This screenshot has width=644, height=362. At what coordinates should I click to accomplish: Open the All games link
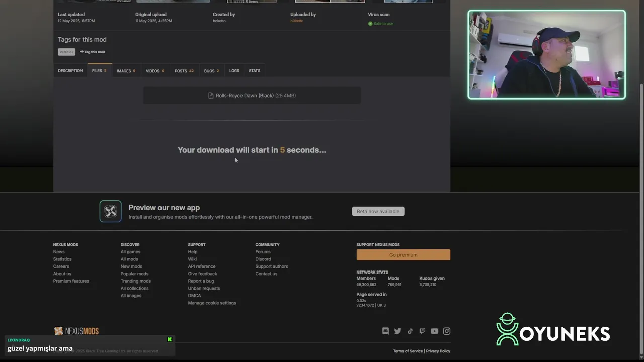(130, 252)
